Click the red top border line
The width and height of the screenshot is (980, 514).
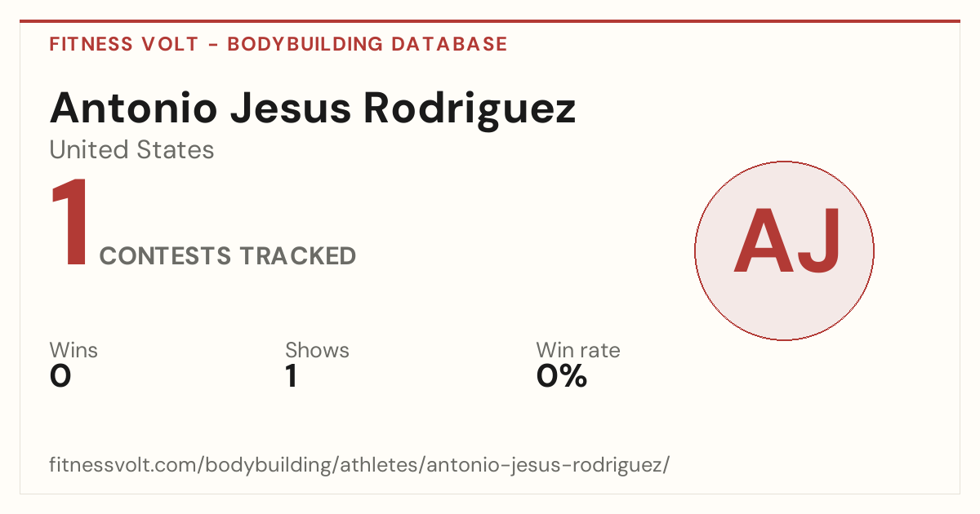490,21
